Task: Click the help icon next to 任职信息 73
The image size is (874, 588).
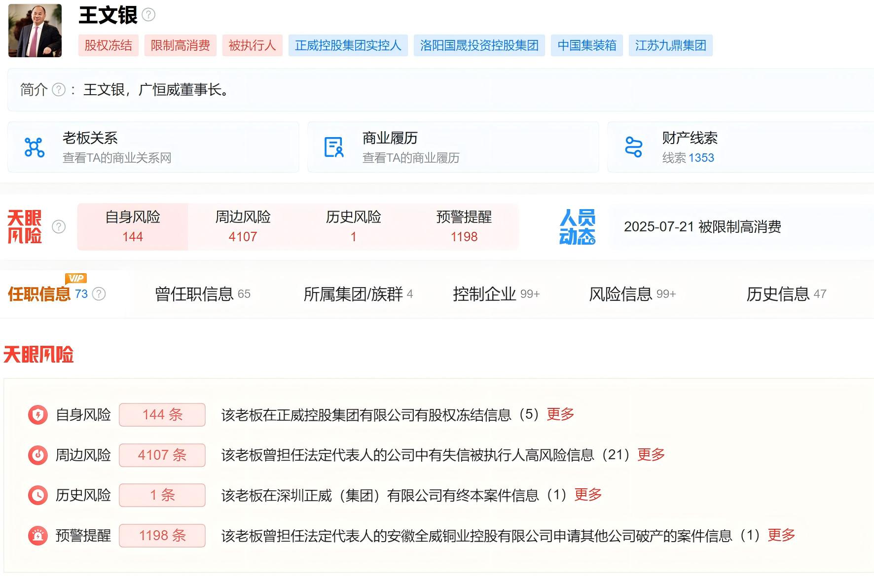Action: pyautogui.click(x=99, y=294)
